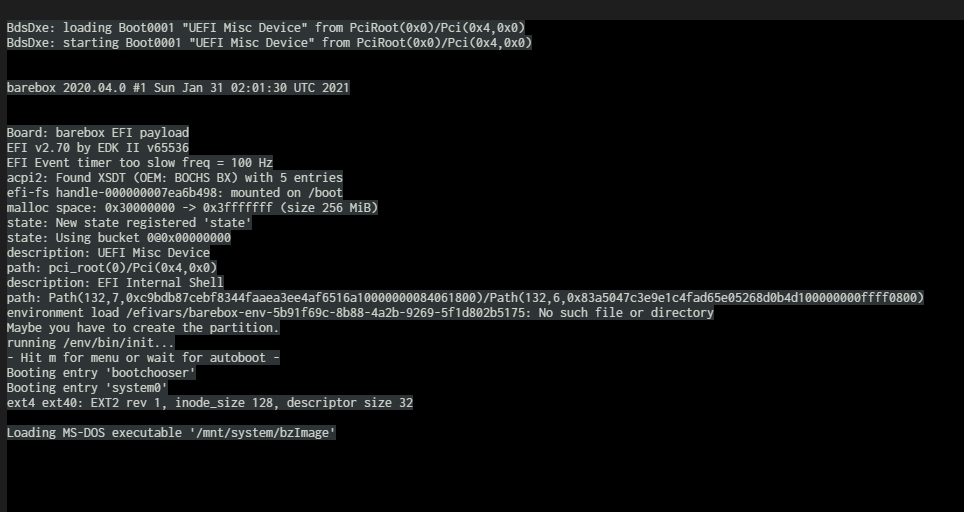Click the 'path: pci_root(0)/Pci(0x4,0x0)' line

(112, 268)
